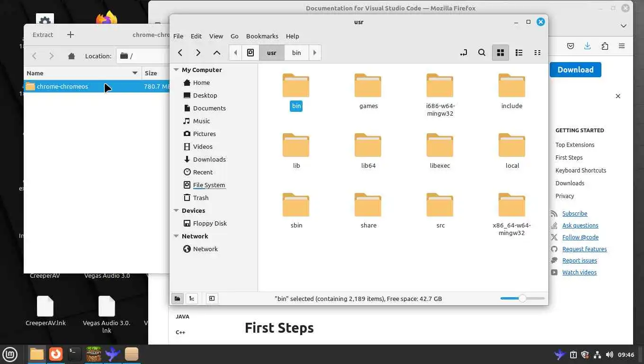Select the share folder

coord(368,211)
